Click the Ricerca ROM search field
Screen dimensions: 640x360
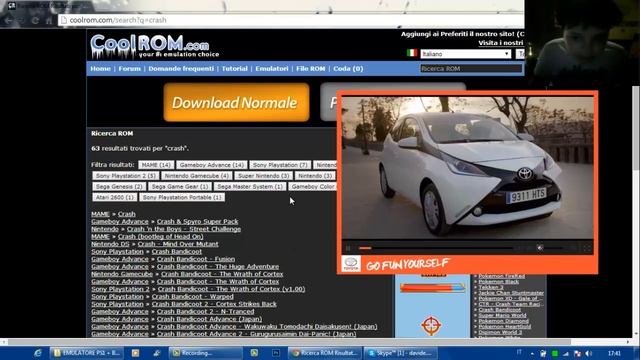(471, 69)
